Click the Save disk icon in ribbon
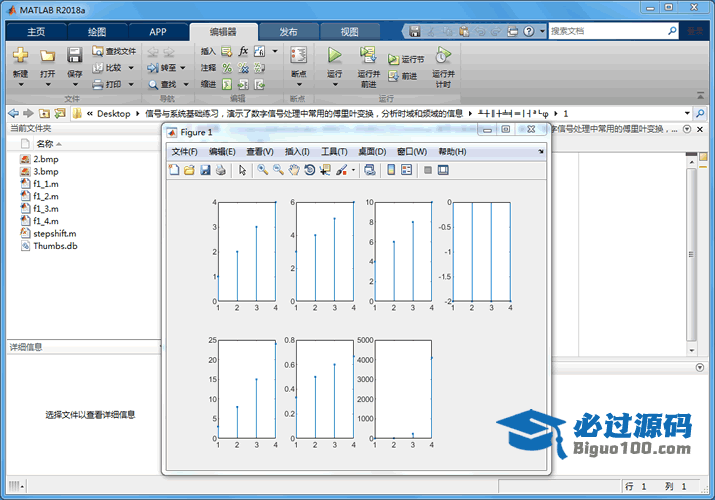Viewport: 715px width, 500px height. (x=74, y=55)
